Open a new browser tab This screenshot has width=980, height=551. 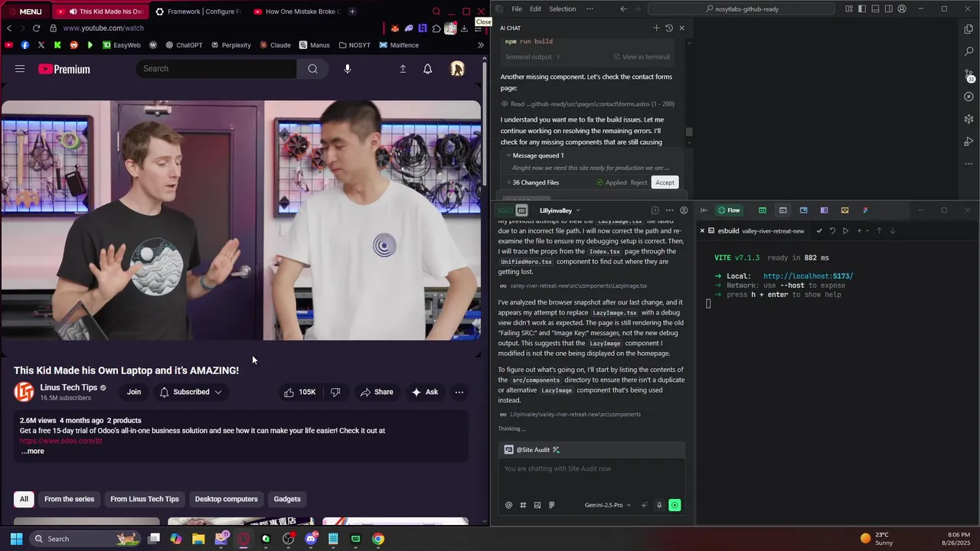click(352, 11)
